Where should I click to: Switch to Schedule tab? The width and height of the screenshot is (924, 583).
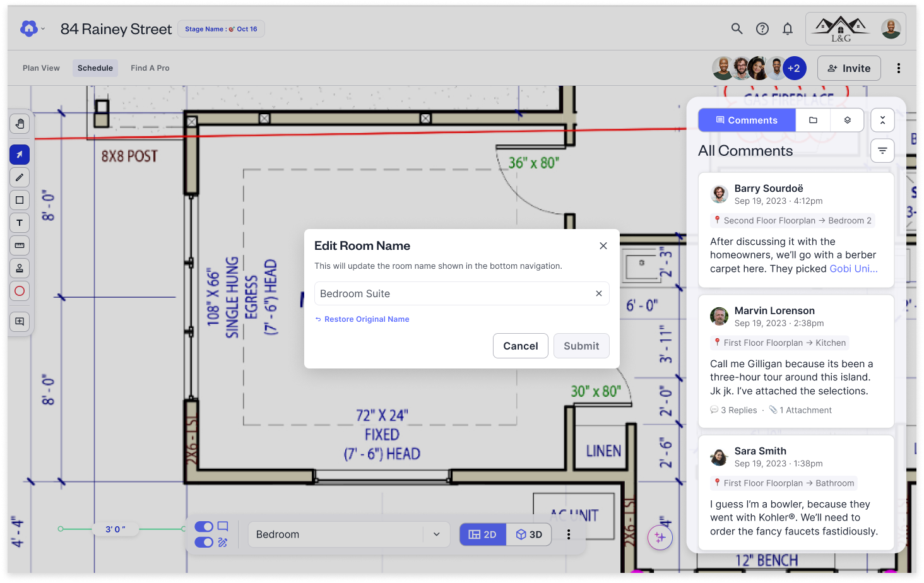[95, 68]
